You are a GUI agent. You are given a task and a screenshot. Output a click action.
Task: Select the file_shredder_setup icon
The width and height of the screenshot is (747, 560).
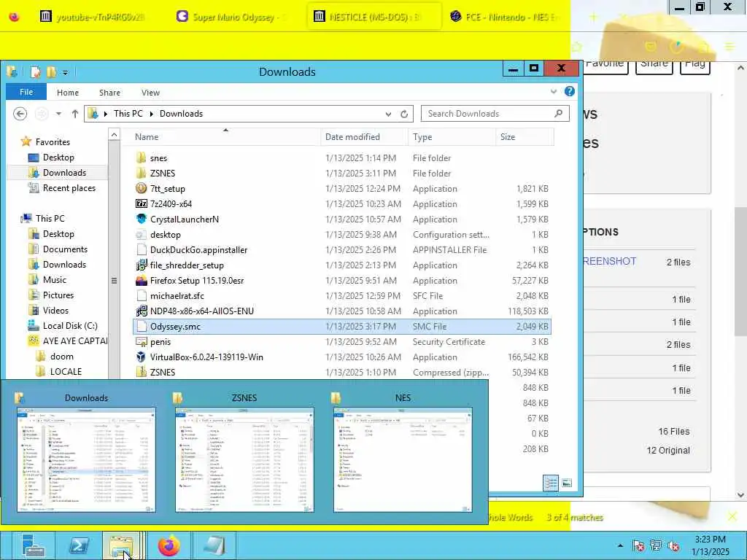[x=141, y=265]
